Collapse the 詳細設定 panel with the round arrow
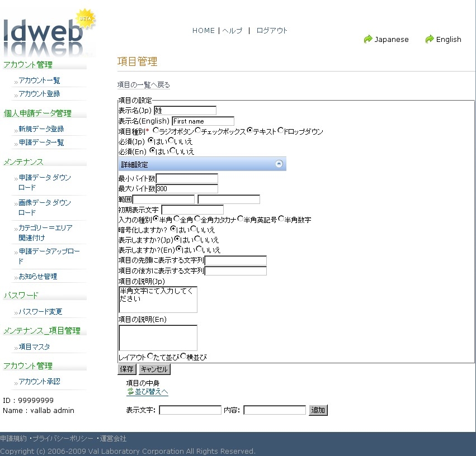Image resolution: width=476 pixels, height=456 pixels. tap(279, 164)
